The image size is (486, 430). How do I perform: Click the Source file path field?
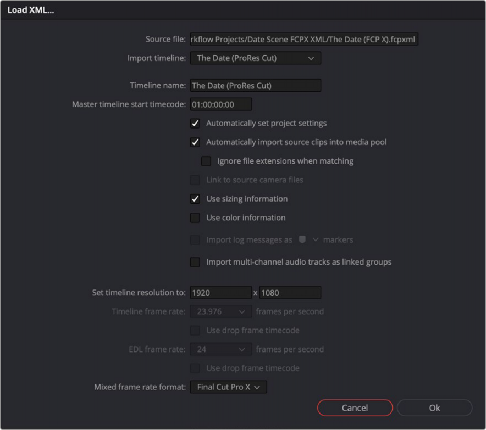tap(304, 39)
